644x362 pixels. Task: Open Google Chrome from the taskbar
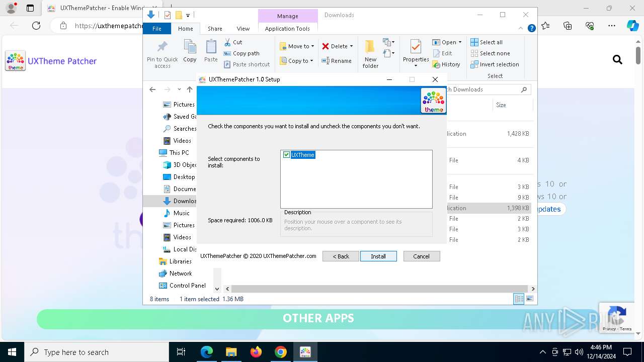[280, 352]
